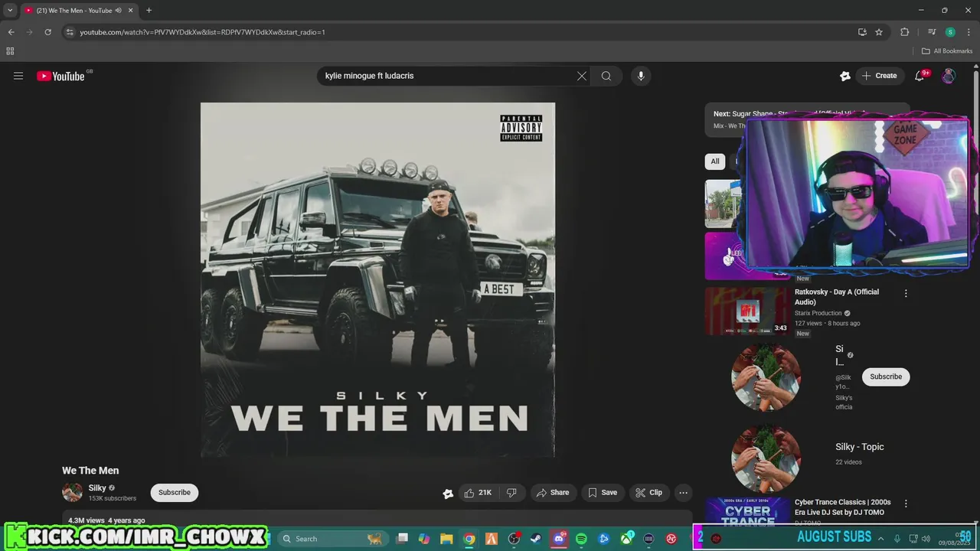Expand the Chrome tab search dropdown
Screen dimensions: 980x551
(10, 11)
